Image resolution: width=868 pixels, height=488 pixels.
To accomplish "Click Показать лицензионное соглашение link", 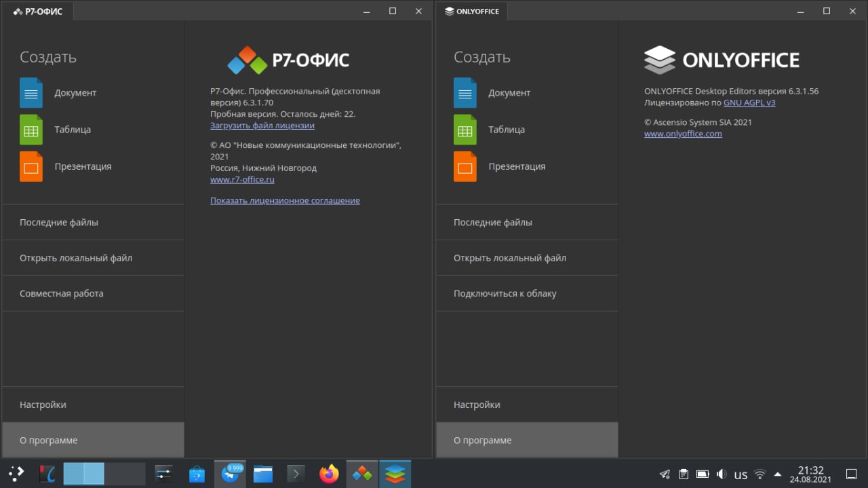I will [x=285, y=201].
